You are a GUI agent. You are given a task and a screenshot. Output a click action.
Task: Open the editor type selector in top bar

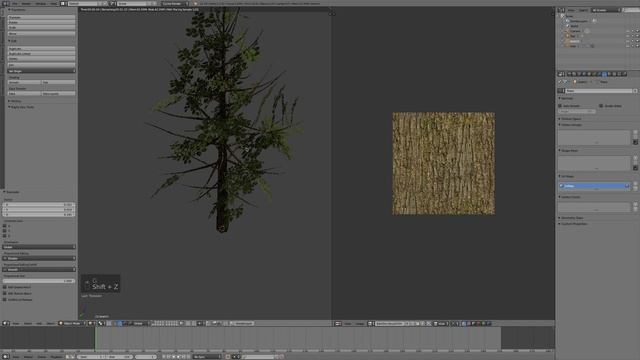[5, 3]
